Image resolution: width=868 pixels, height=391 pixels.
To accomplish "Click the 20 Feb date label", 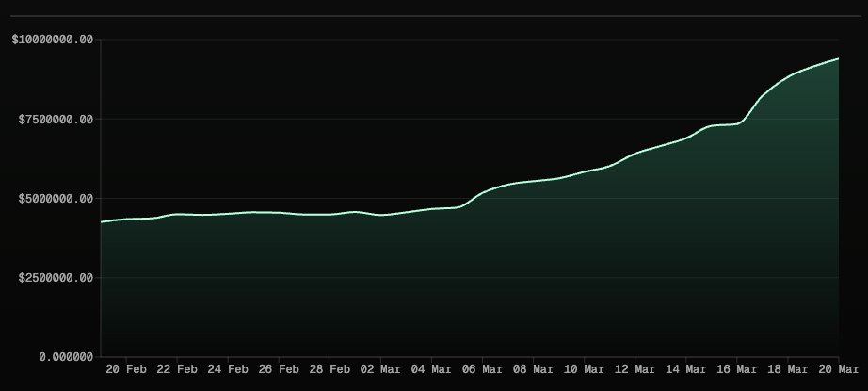I will [x=126, y=369].
